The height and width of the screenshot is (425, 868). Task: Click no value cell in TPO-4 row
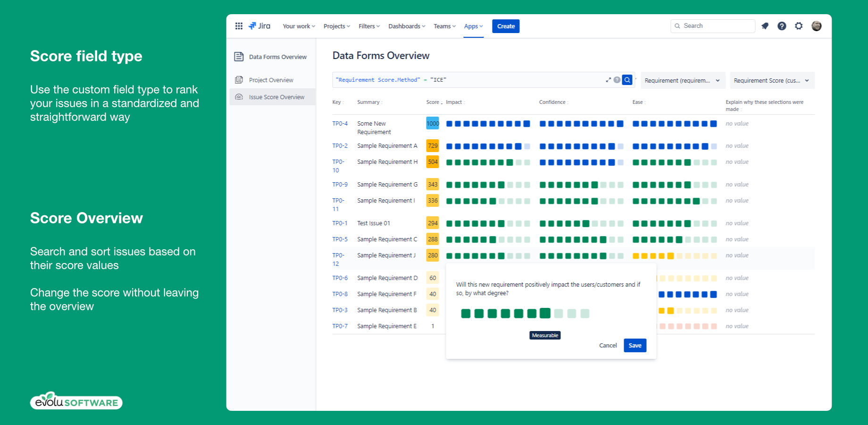click(x=737, y=123)
